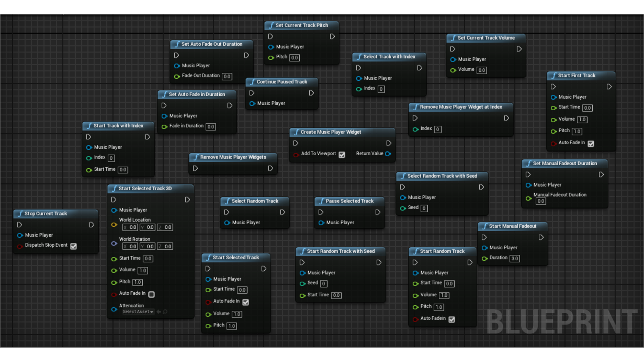Click the Return Value pin on Create Music Player Widget

point(388,154)
